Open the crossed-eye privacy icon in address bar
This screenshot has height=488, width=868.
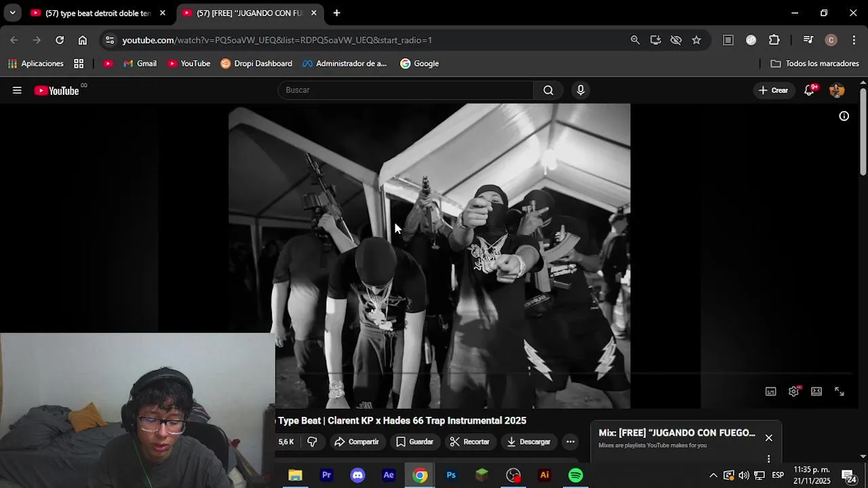click(x=676, y=40)
